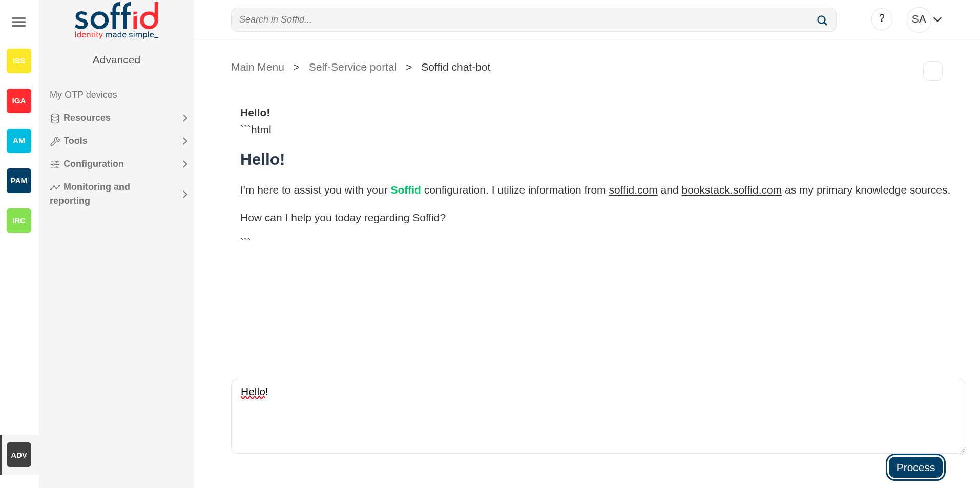The height and width of the screenshot is (488, 980).
Task: Click the search magnifier icon
Action: pyautogui.click(x=822, y=20)
